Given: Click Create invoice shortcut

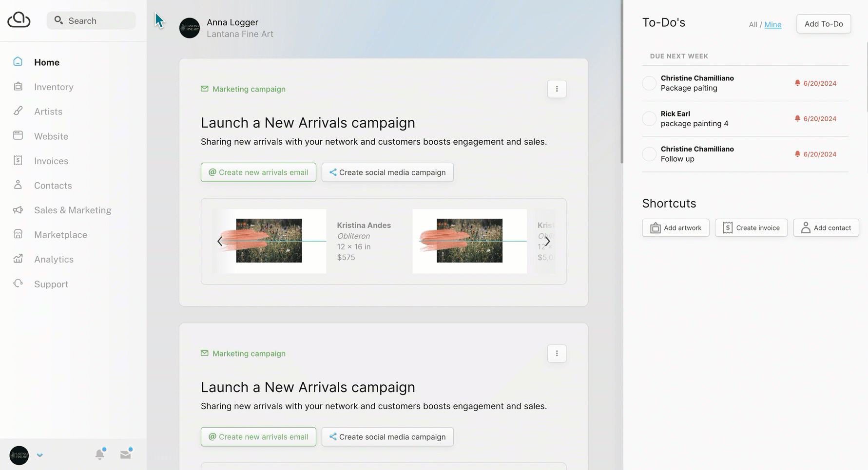Looking at the screenshot, I should (x=751, y=227).
